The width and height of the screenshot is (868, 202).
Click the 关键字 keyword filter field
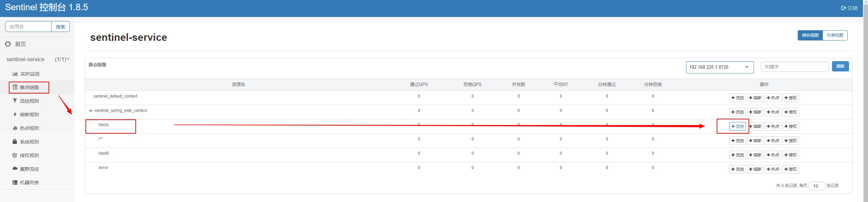point(794,67)
